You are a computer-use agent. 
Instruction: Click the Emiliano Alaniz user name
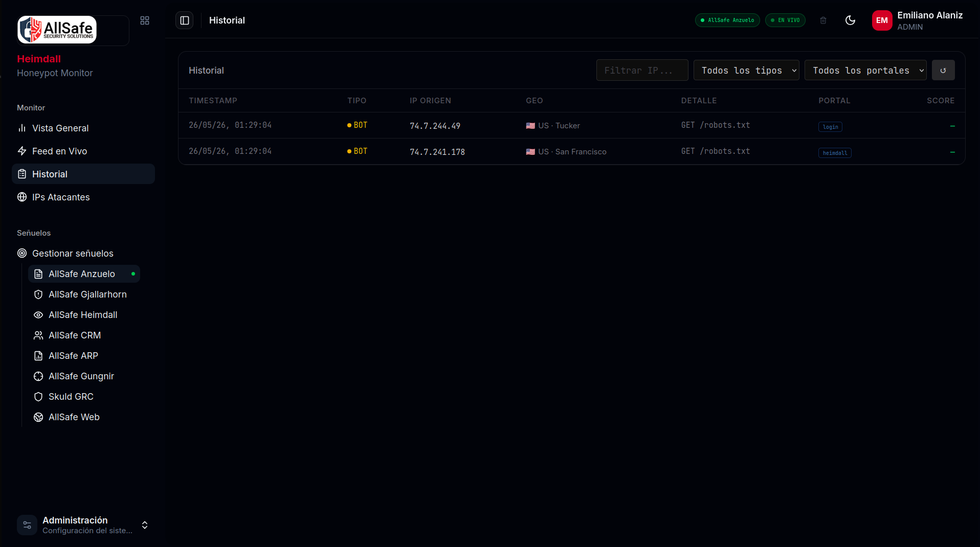[x=930, y=15]
